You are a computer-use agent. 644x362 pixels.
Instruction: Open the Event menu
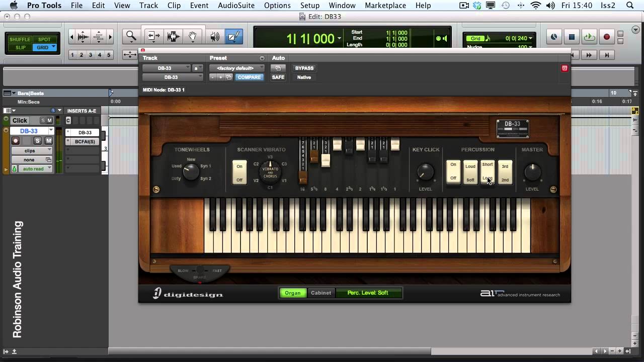[x=199, y=6]
